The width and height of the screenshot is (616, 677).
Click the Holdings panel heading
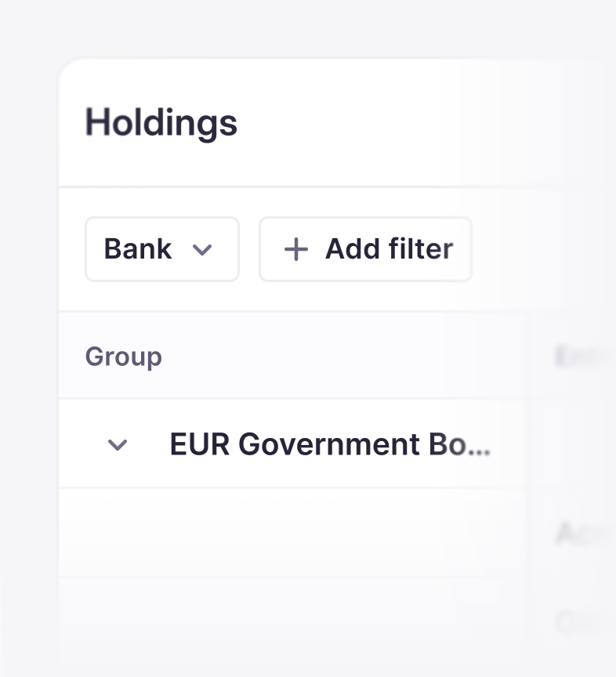(x=160, y=122)
